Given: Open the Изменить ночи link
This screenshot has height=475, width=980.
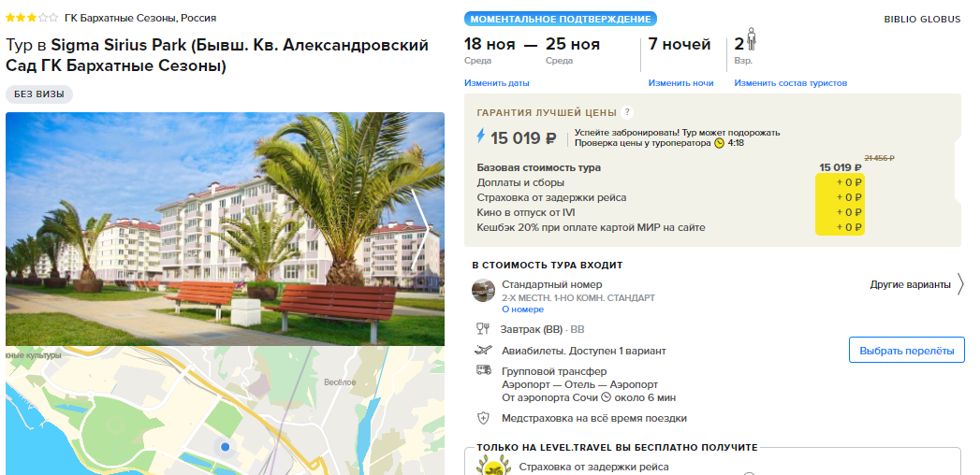Looking at the screenshot, I should [680, 83].
